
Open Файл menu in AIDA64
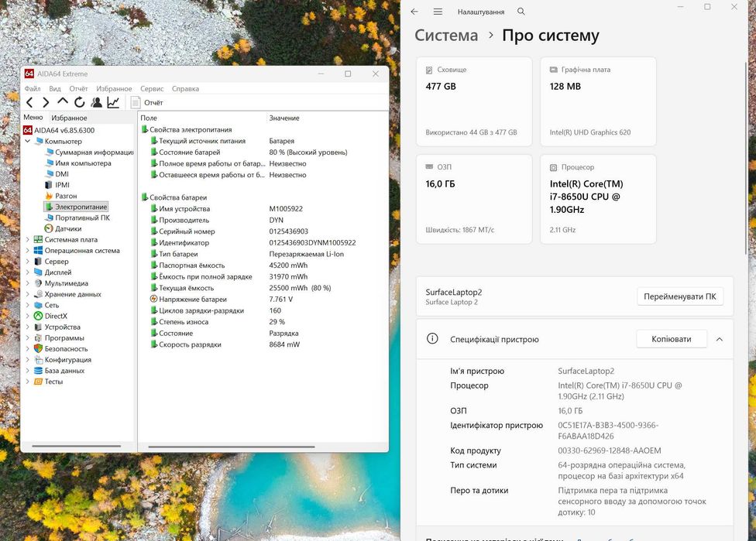(x=33, y=89)
